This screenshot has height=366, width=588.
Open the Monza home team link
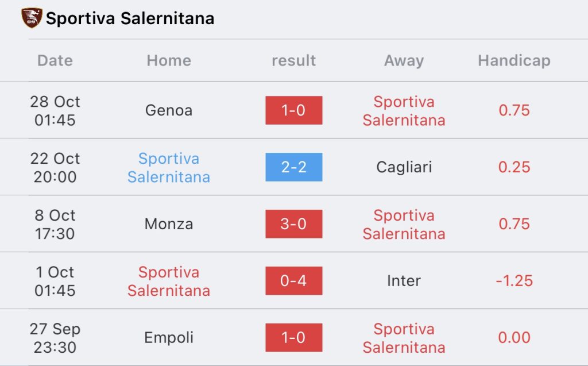pyautogui.click(x=169, y=224)
